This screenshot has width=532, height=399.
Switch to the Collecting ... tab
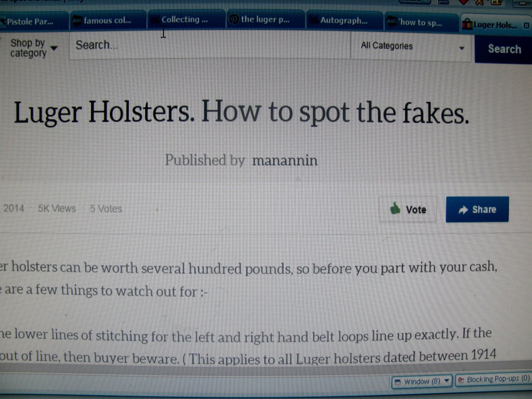coord(186,20)
